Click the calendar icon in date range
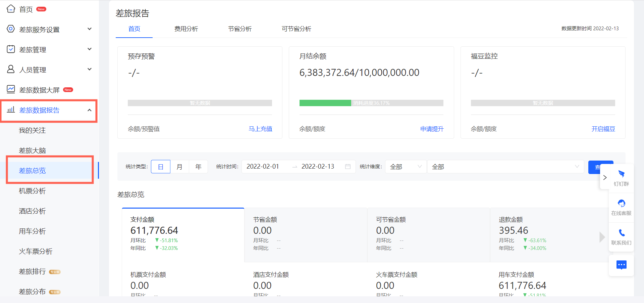The width and height of the screenshot is (644, 303). 348,167
